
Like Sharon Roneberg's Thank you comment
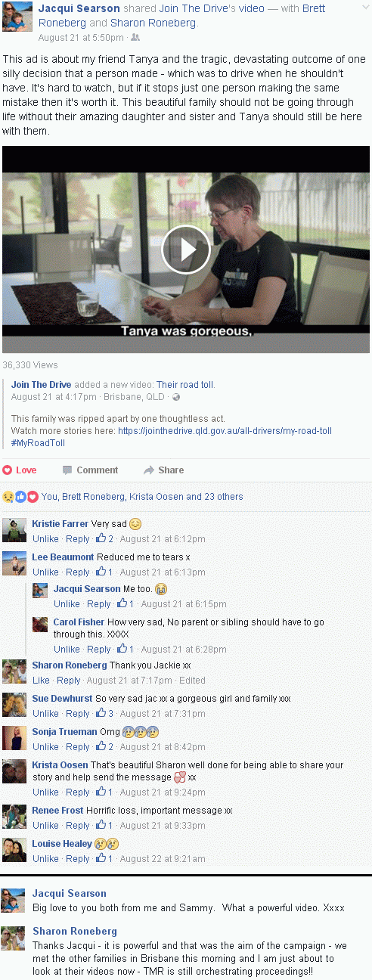pyautogui.click(x=41, y=681)
